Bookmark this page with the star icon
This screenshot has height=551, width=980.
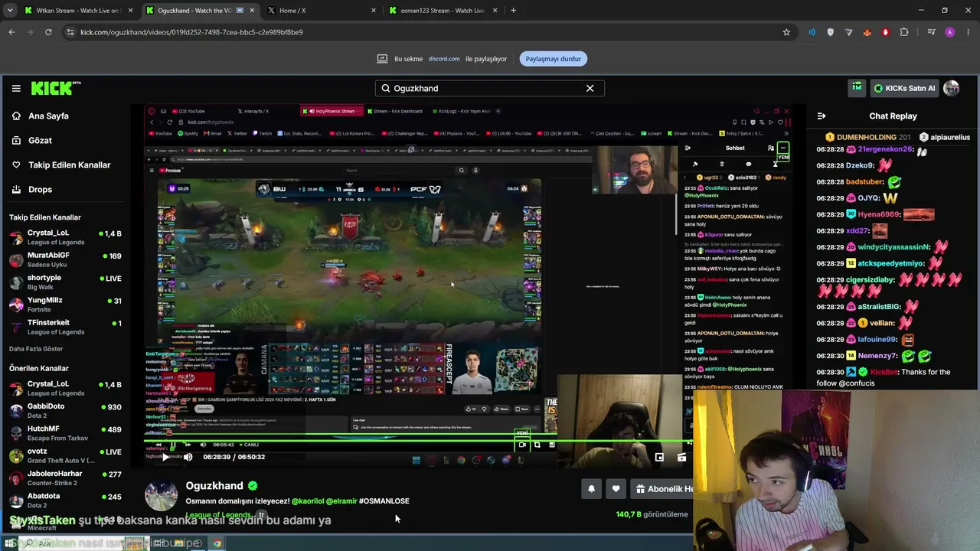[x=786, y=32]
